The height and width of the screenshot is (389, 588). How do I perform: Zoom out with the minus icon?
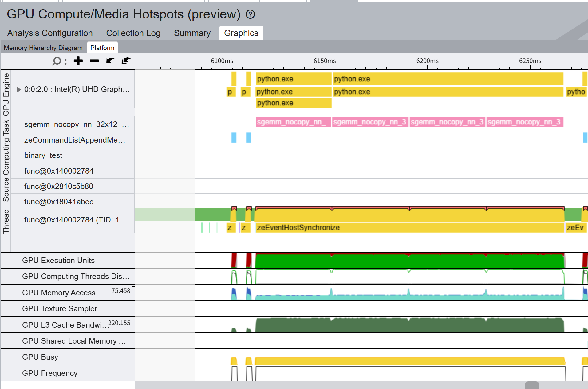(x=94, y=61)
